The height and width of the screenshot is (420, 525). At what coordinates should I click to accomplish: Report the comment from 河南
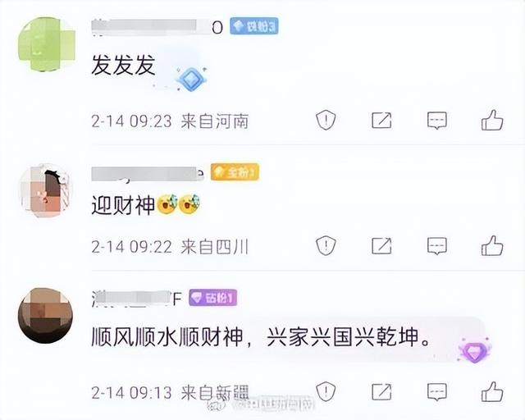pos(326,120)
